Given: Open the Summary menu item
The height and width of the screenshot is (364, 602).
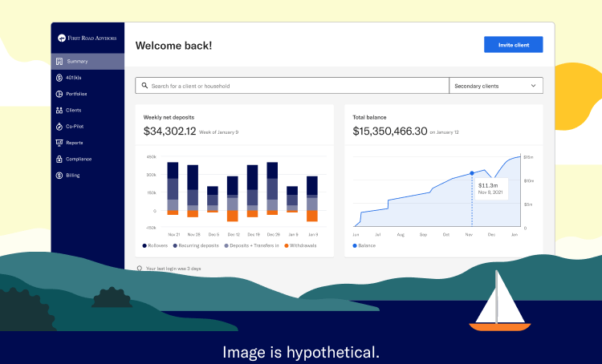Looking at the screenshot, I should click(87, 62).
